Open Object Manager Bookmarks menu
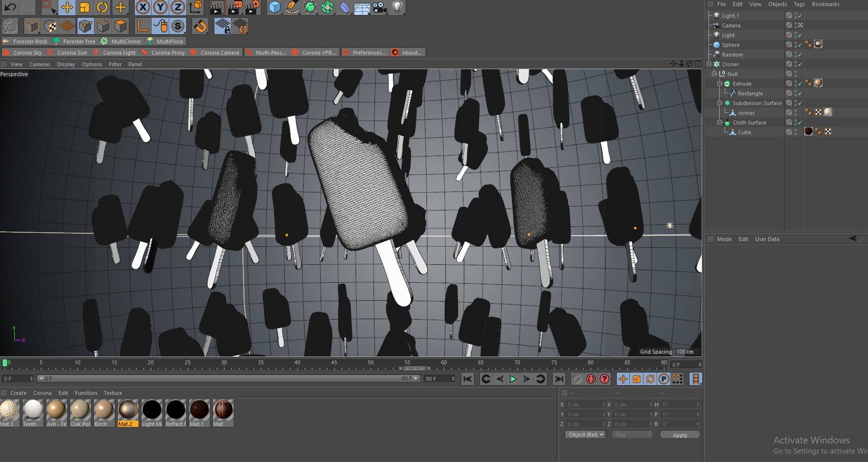The image size is (868, 462). 826,4
